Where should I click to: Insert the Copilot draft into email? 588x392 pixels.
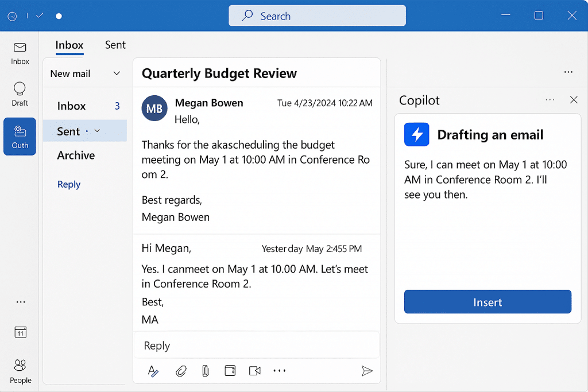click(x=488, y=302)
